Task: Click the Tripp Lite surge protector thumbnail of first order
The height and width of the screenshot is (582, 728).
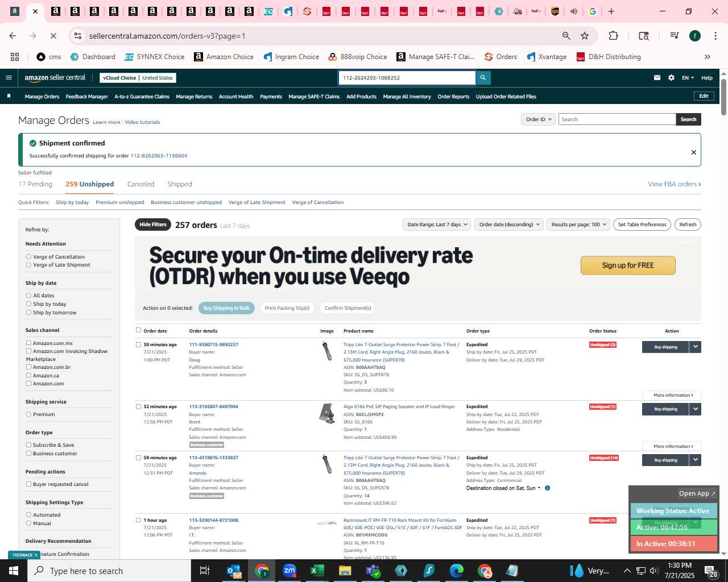Action: (327, 351)
